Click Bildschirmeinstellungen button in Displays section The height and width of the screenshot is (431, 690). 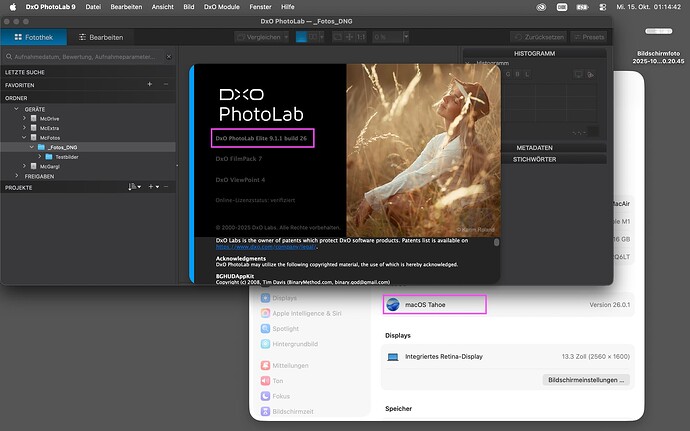[x=587, y=380]
